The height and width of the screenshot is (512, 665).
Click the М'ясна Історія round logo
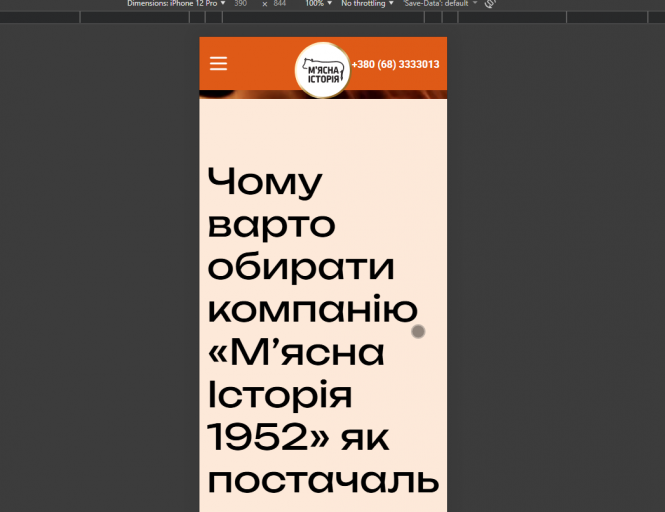323,70
